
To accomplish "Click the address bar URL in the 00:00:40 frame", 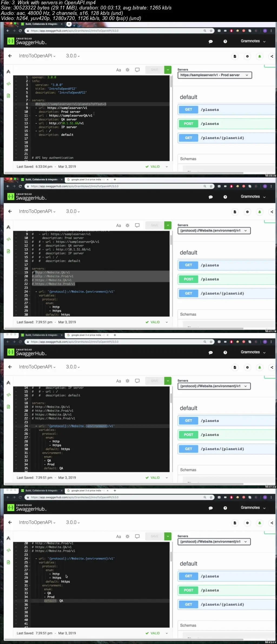I will tap(75, 31).
